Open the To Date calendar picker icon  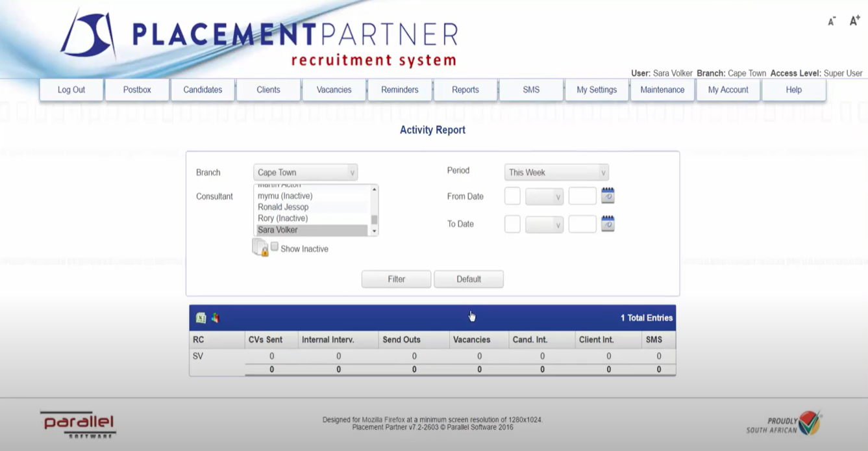tap(608, 223)
